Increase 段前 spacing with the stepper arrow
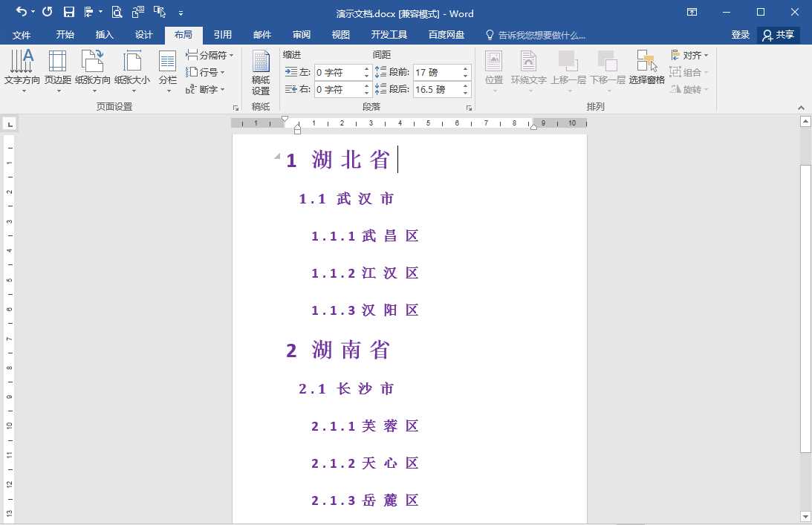The image size is (812, 525). pyautogui.click(x=466, y=68)
